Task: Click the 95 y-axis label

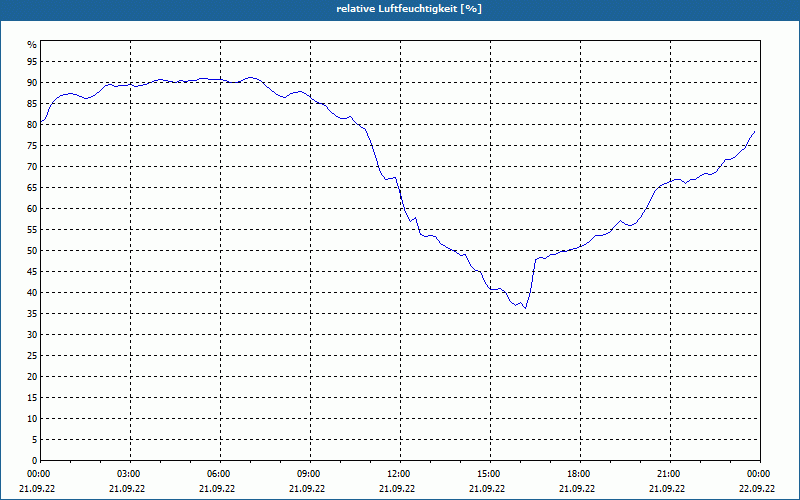Action: coord(32,62)
